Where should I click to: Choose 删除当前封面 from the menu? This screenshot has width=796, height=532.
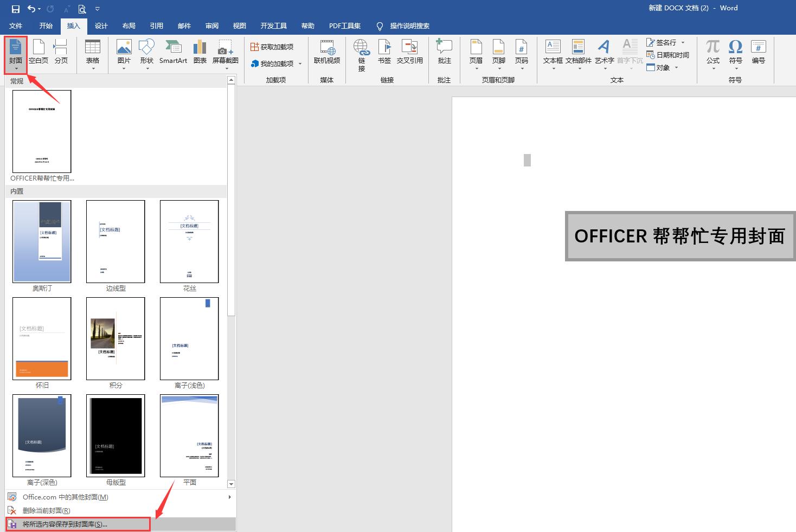tap(47, 510)
